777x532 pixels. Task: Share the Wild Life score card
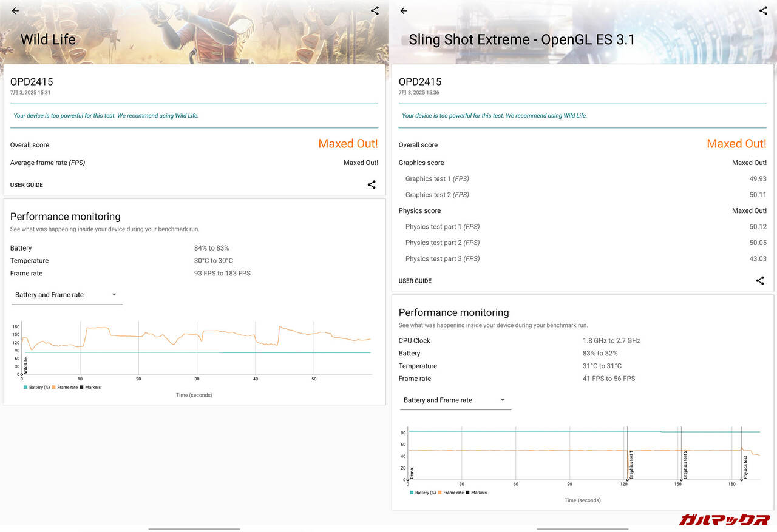click(x=372, y=185)
